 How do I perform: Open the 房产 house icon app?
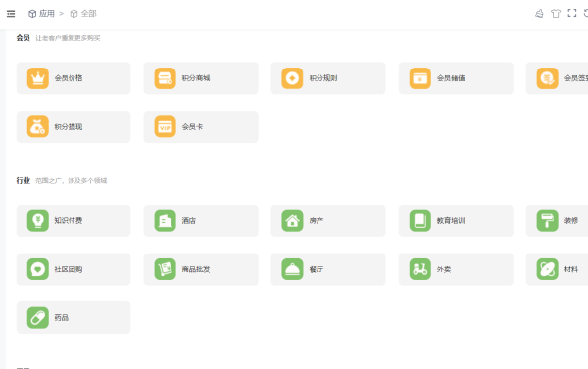click(328, 220)
